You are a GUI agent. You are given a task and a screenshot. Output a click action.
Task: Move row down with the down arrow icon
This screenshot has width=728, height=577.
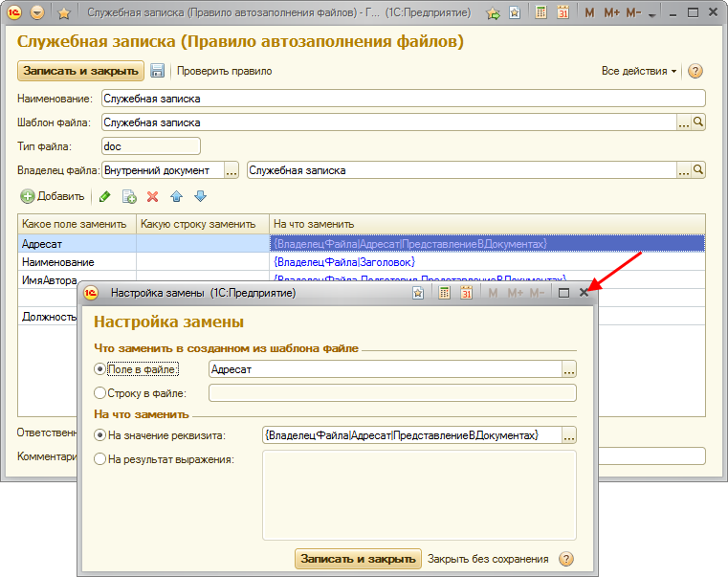(200, 196)
